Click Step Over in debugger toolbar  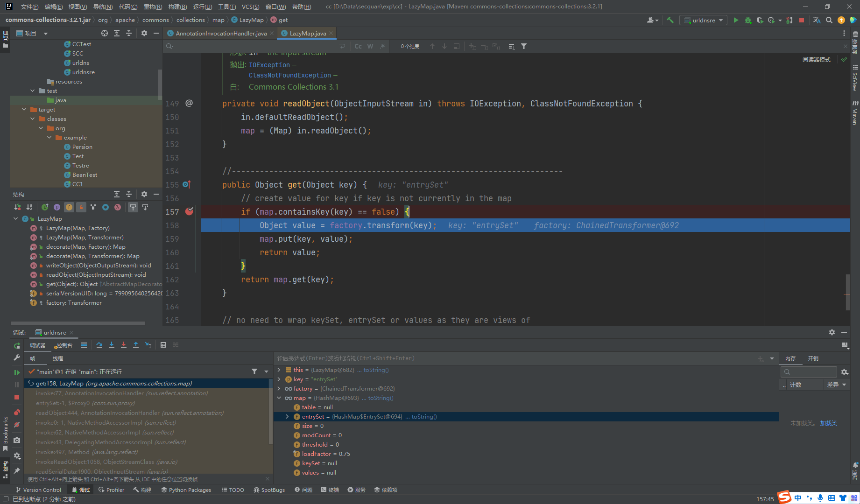click(99, 345)
